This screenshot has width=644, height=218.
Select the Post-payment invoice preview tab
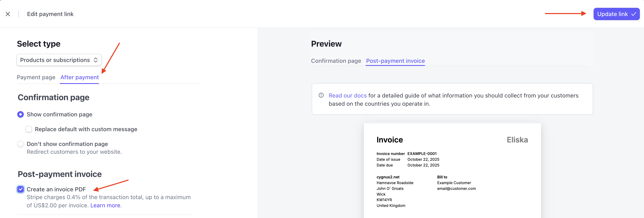[395, 61]
